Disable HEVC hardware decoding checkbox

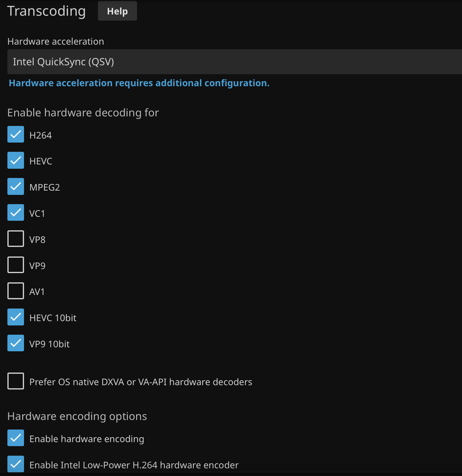(x=16, y=160)
